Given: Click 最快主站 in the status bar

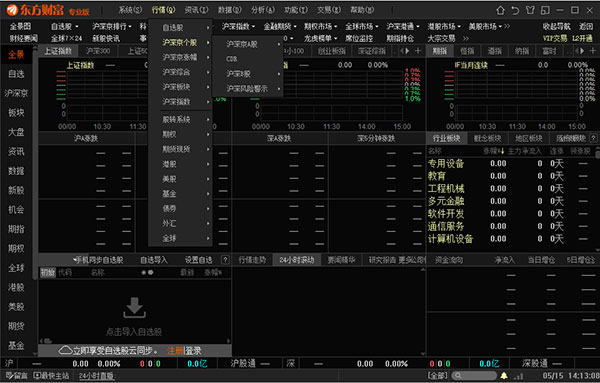Looking at the screenshot, I should pos(51,376).
